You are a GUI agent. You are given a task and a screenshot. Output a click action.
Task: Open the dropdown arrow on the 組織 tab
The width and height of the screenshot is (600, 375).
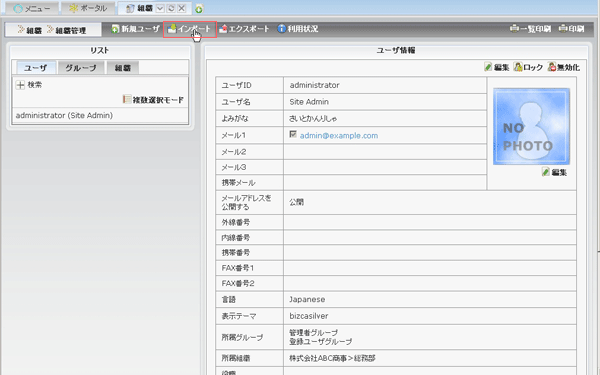tap(160, 8)
